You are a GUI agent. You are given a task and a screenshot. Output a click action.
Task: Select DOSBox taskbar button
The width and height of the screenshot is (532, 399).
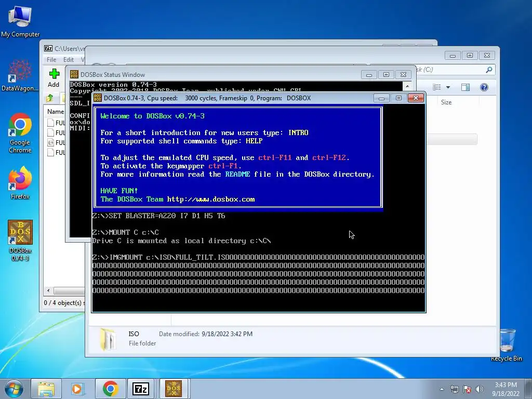pyautogui.click(x=174, y=389)
